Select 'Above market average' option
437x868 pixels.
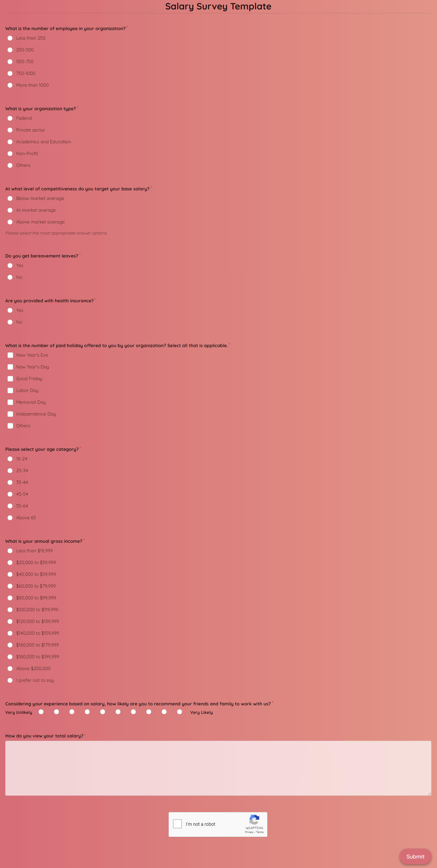(x=10, y=222)
